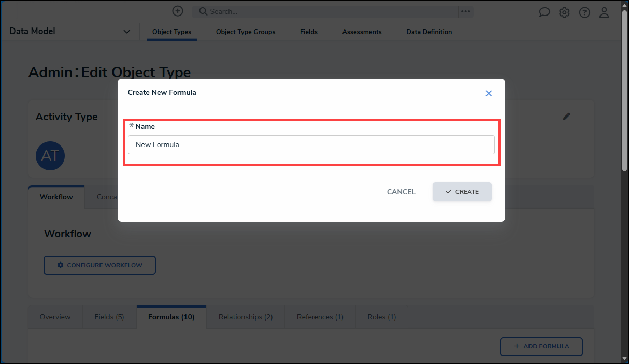The width and height of the screenshot is (629, 364).
Task: Open the settings gear icon
Action: click(564, 12)
